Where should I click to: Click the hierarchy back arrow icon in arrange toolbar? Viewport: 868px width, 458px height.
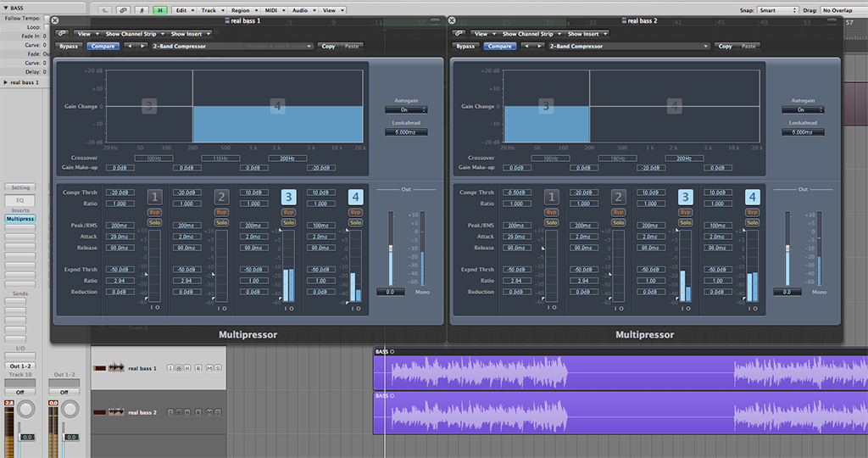(x=105, y=10)
